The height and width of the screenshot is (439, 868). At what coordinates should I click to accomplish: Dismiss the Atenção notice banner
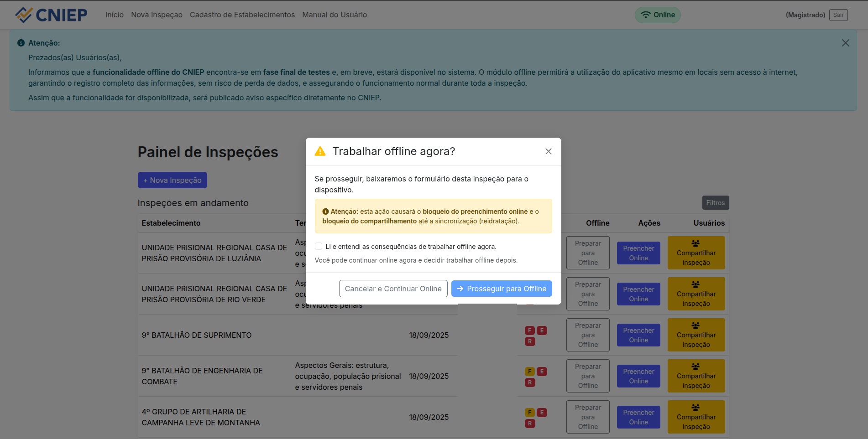point(845,43)
